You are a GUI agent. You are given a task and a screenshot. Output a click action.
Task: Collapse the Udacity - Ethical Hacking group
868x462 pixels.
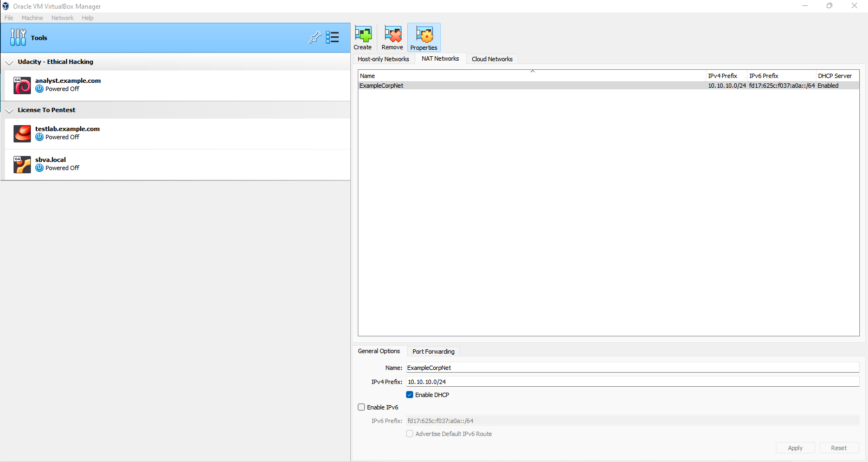[9, 62]
